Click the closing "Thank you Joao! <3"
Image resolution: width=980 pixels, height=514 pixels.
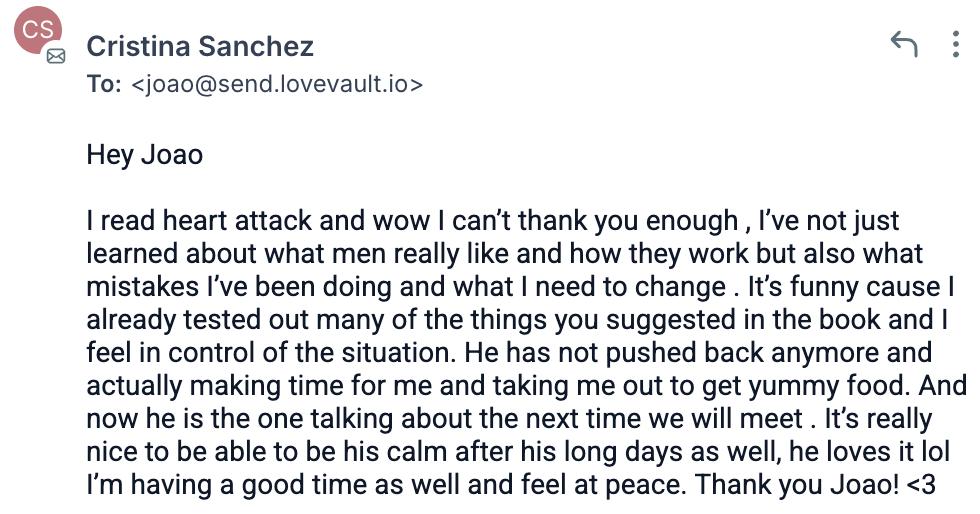(x=815, y=485)
